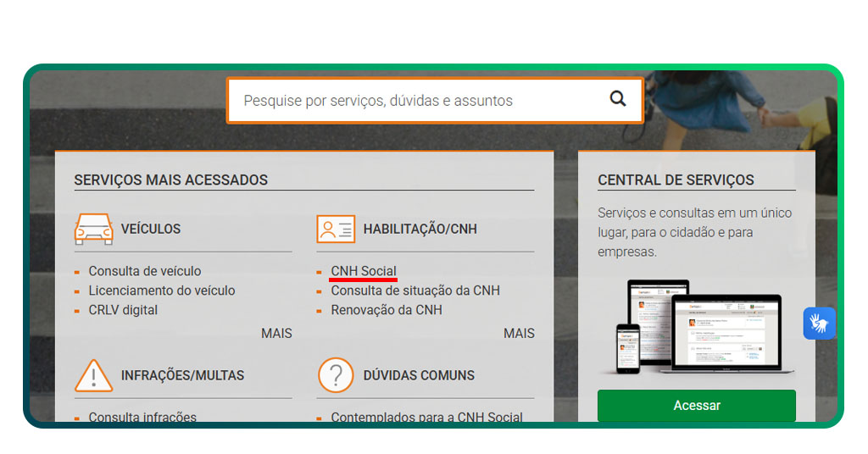Open Contemplados para a CNH Social

(426, 417)
